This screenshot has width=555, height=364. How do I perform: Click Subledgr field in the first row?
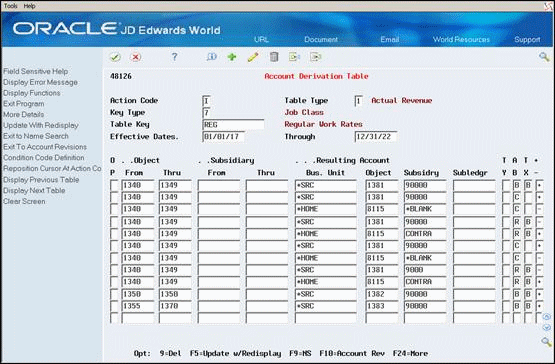point(474,185)
